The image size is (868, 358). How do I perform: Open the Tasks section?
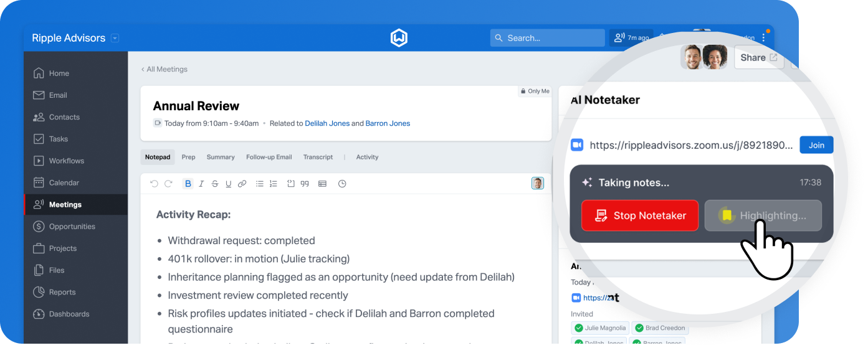click(75, 139)
